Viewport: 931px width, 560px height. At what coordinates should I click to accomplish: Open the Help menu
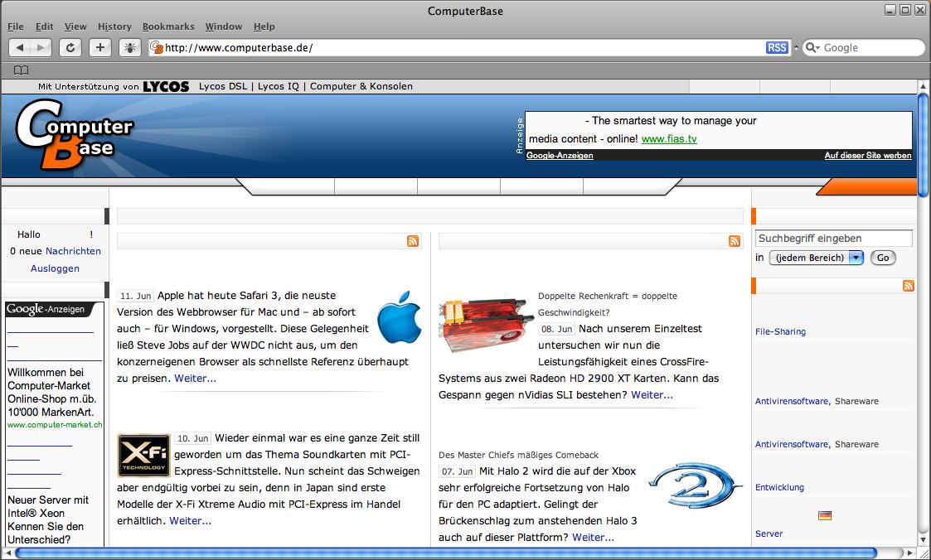[x=264, y=27]
